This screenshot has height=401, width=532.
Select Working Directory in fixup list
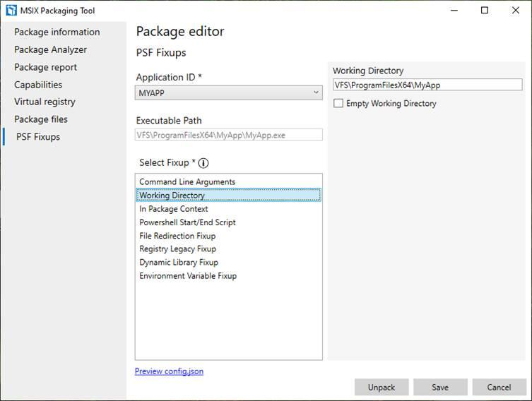pyautogui.click(x=229, y=196)
